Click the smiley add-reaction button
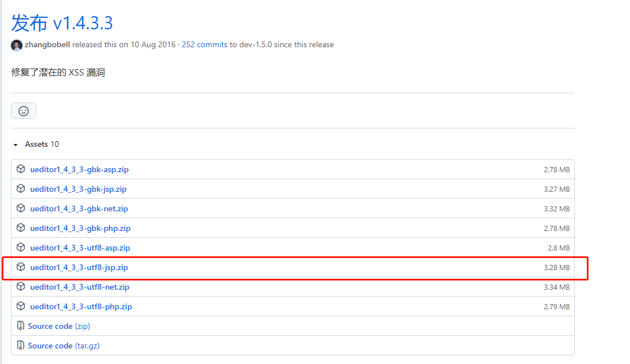This screenshot has width=630, height=364. coord(24,111)
